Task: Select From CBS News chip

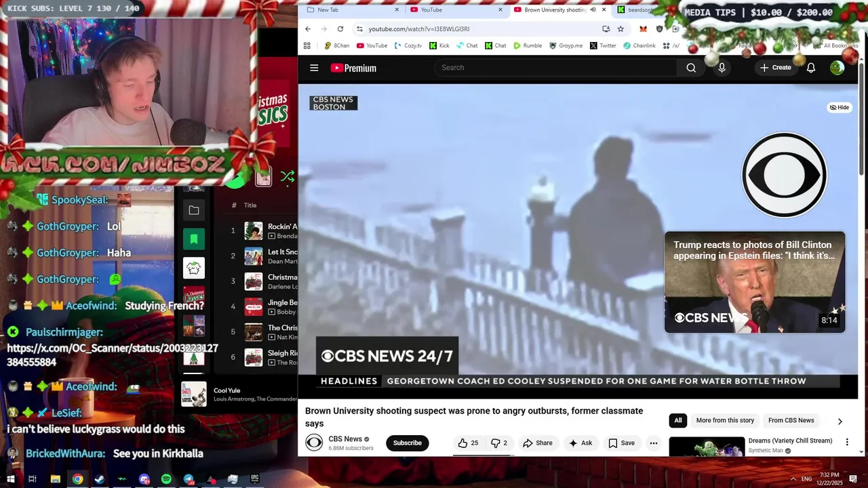Action: (x=791, y=421)
